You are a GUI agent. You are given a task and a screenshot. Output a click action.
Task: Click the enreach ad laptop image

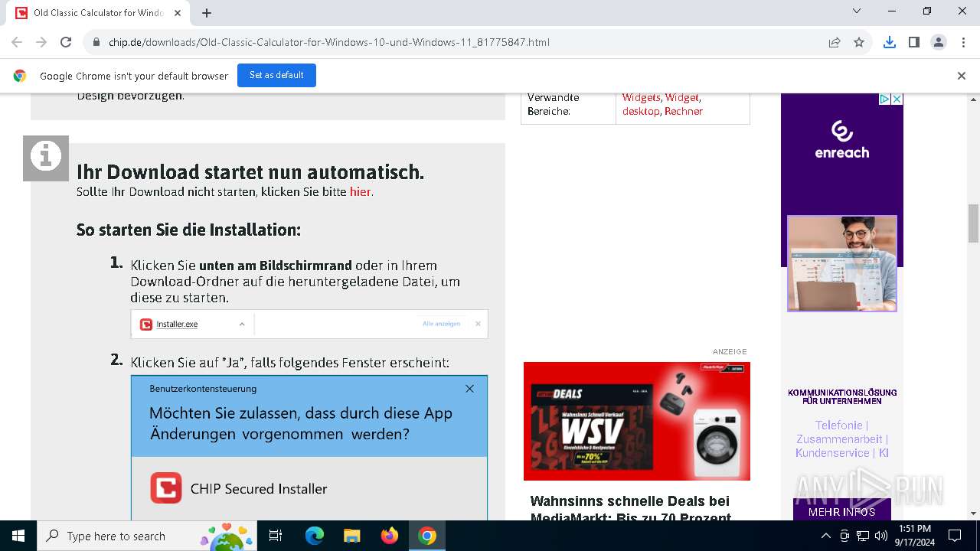coord(842,263)
